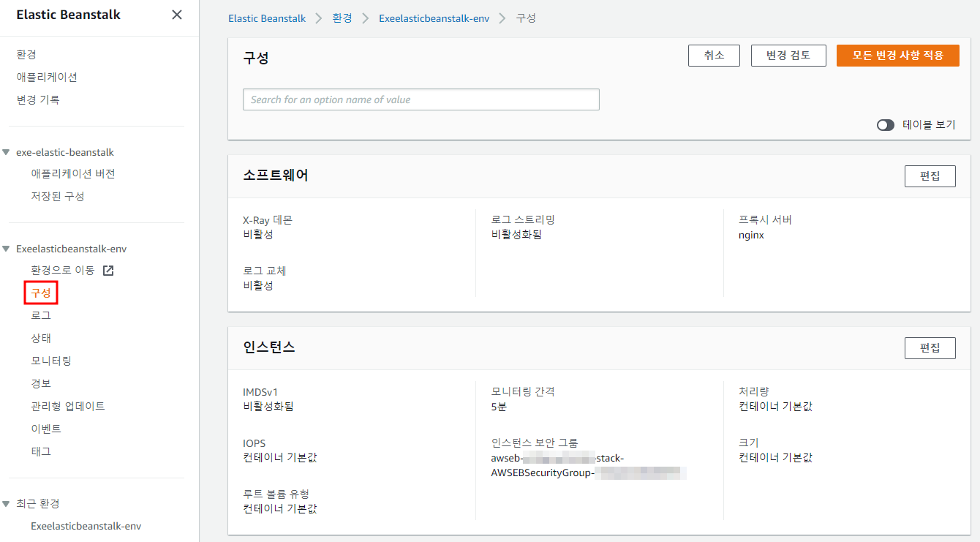Collapse the Exeelasticbeanstalk-env tree section
Viewport: 980px width, 542px height.
(7, 249)
